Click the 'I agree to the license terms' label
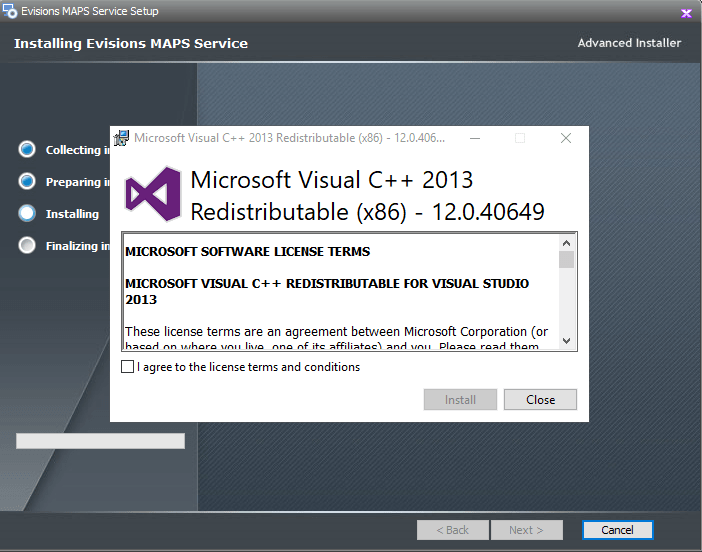 click(248, 367)
